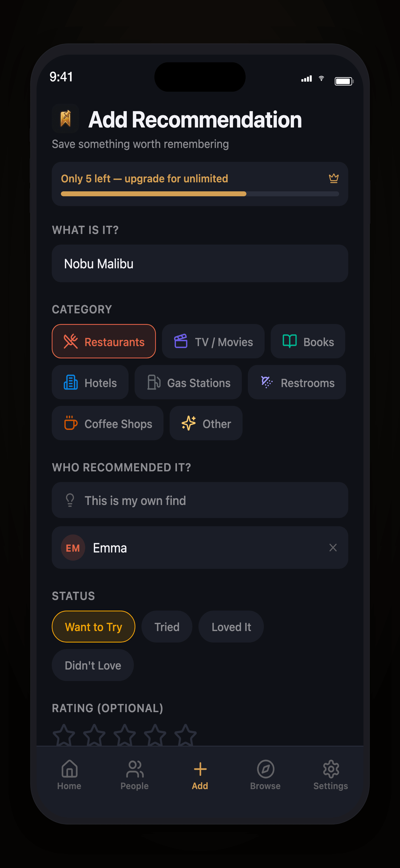Click the crown upgrade icon
400x868 pixels.
point(333,178)
